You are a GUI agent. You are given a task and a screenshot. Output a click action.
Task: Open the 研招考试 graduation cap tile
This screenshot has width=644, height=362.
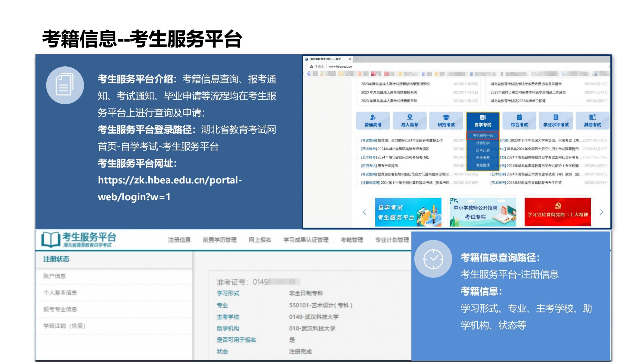[x=446, y=121]
